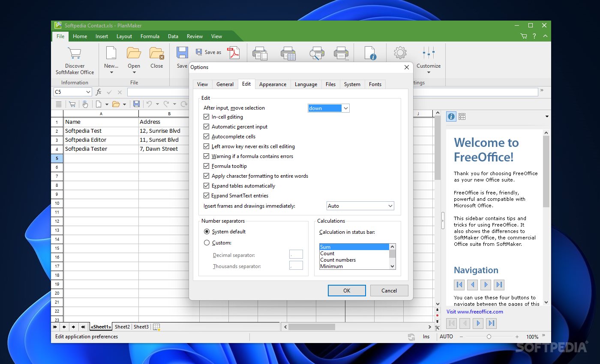Click the Print icon with ellipsis dots
The height and width of the screenshot is (364, 600).
(341, 53)
